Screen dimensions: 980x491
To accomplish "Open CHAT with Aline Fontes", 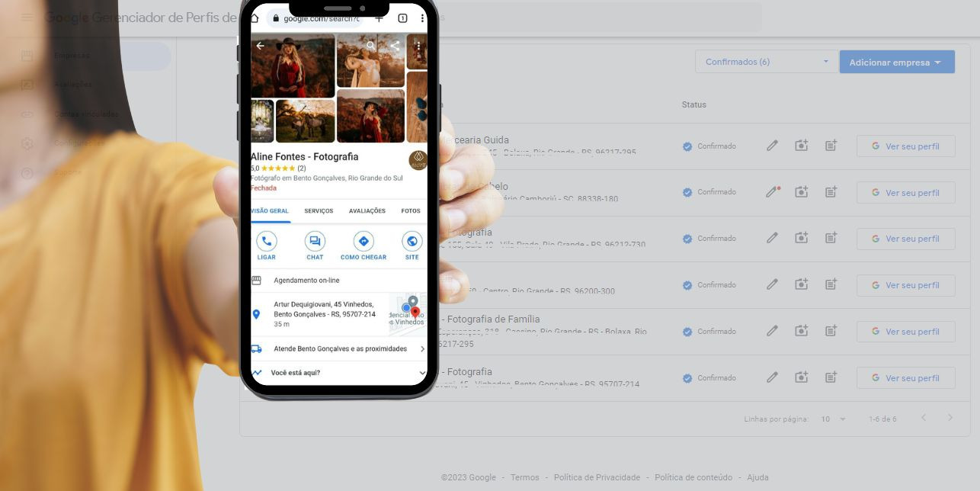I will point(315,242).
